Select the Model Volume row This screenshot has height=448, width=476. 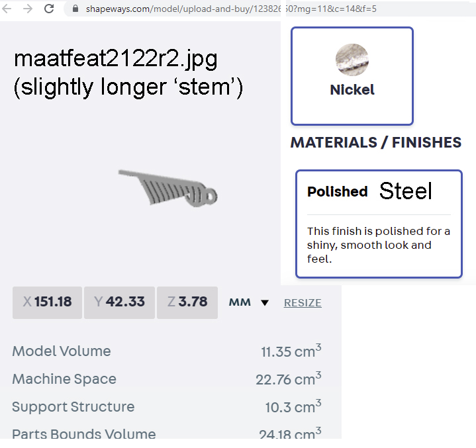167,351
